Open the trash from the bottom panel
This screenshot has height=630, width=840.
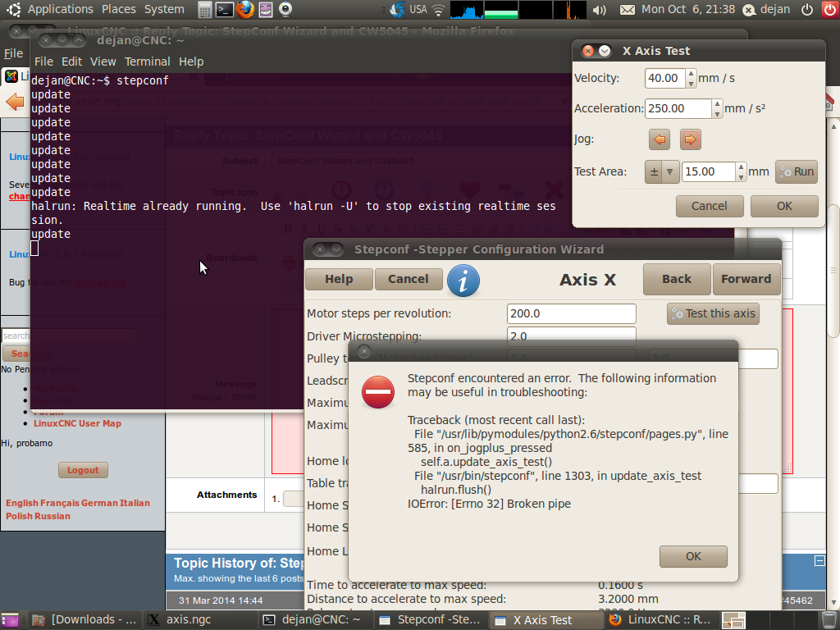point(829,620)
